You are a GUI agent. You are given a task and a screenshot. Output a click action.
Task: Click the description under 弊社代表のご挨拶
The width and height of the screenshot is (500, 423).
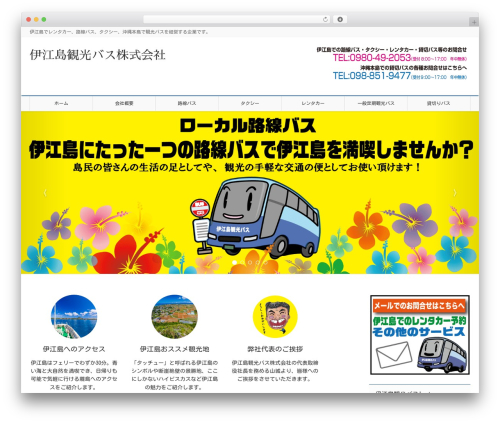(275, 371)
